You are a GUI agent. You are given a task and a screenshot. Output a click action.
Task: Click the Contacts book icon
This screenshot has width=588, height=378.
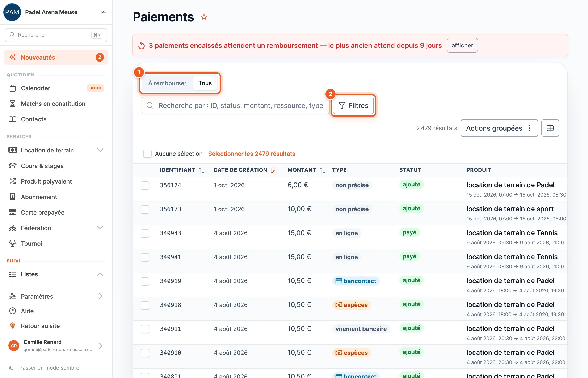[13, 119]
